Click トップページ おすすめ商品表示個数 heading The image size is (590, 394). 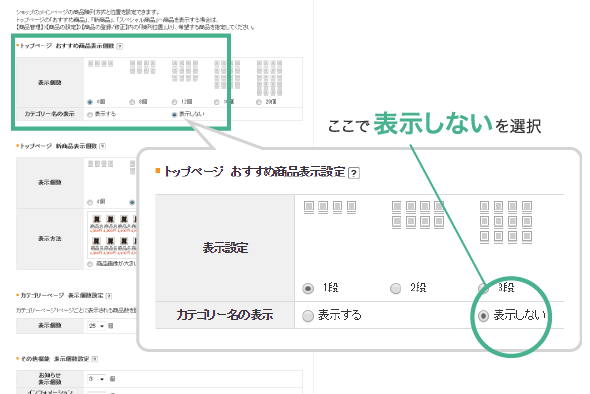[67, 46]
